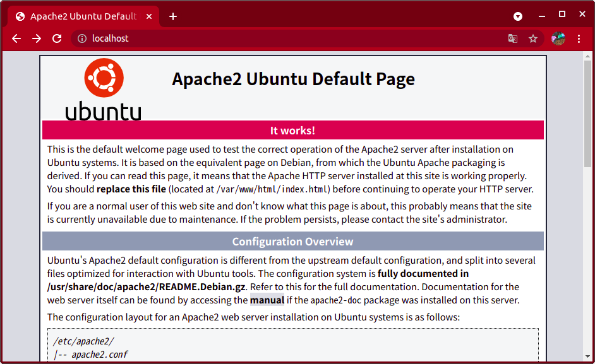Select the Apache2 Ubuntu Default tab
This screenshot has height=364, width=595.
point(83,16)
